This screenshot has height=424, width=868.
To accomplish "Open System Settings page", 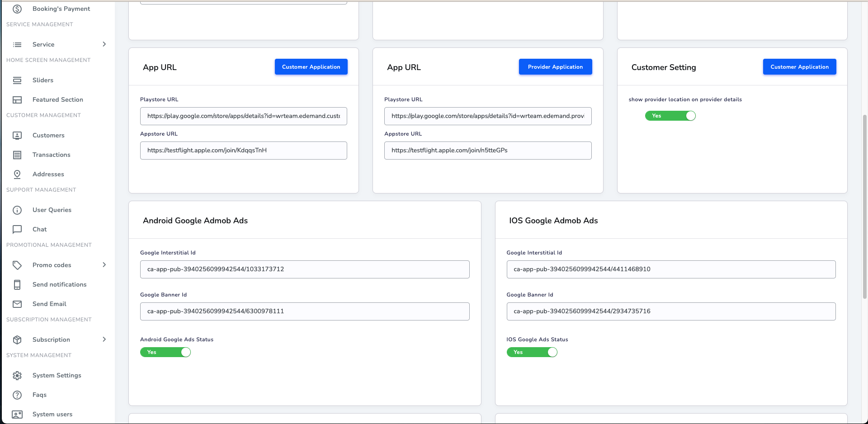I will (x=57, y=375).
